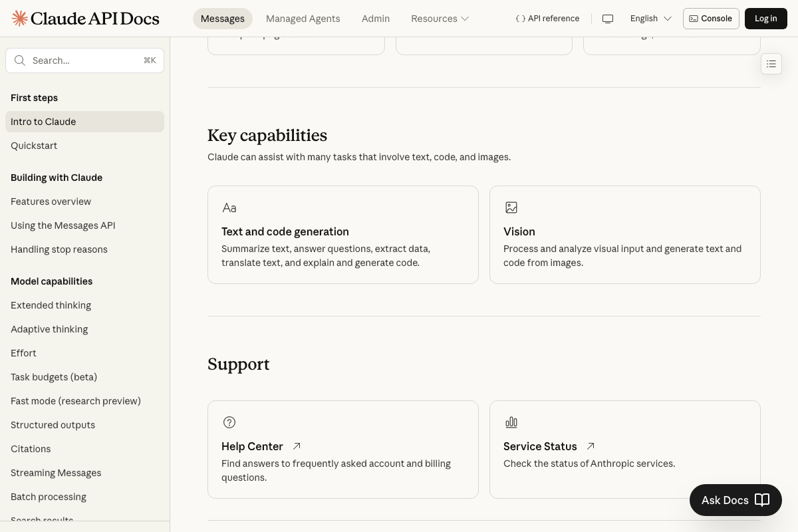Click the Model capabilities section label
The height and width of the screenshot is (532, 798).
tap(51, 281)
